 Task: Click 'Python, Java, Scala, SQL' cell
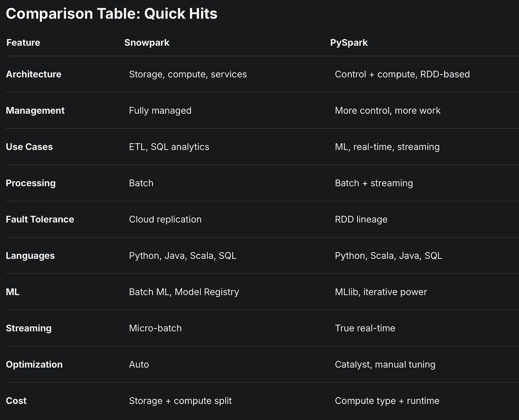(183, 256)
